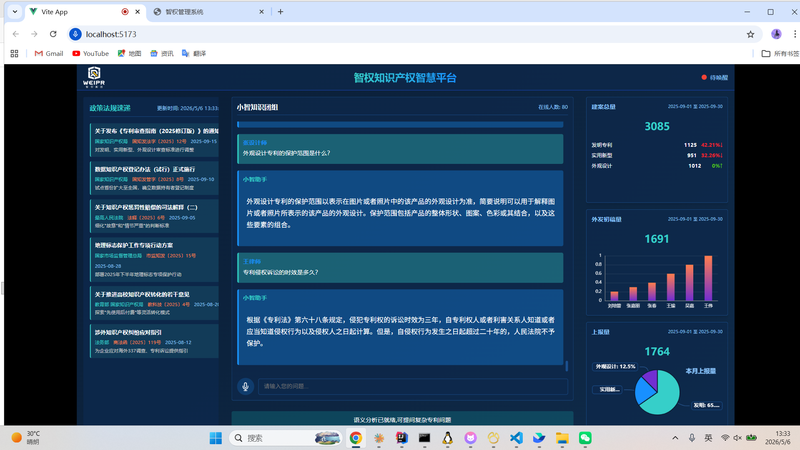Open the weather widget showing 30°C
The height and width of the screenshot is (450, 800).
coord(27,438)
